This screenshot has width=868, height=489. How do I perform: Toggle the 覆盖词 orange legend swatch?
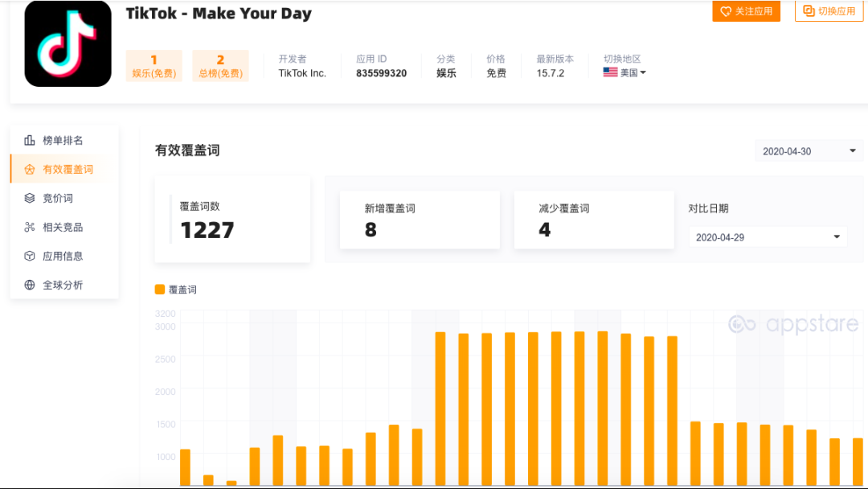click(160, 289)
